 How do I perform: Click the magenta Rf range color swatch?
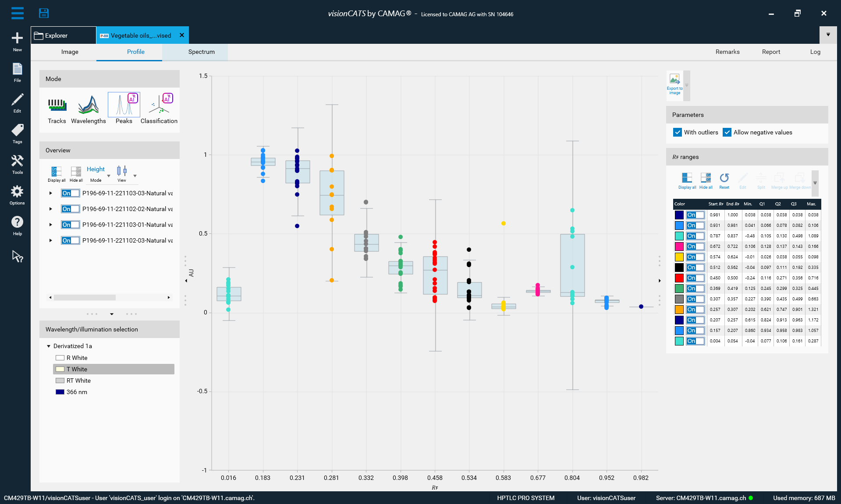tap(678, 246)
